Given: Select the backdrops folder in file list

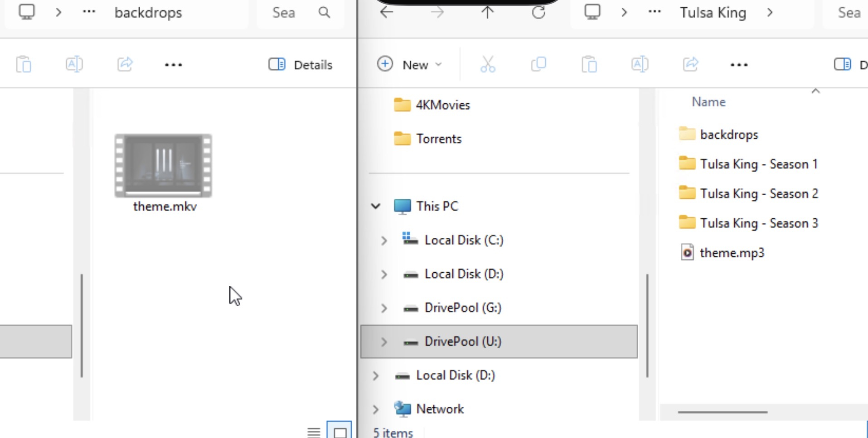Looking at the screenshot, I should click(x=718, y=135).
